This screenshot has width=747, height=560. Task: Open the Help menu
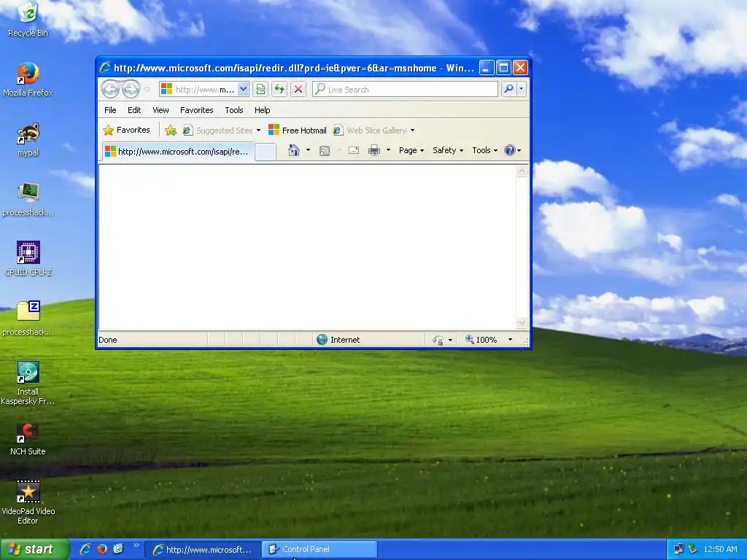[262, 110]
